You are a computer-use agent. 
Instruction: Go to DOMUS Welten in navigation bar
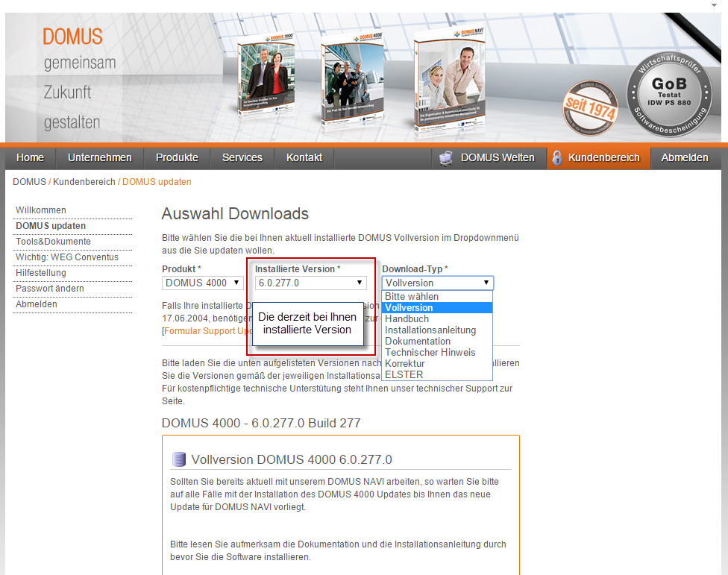(489, 158)
